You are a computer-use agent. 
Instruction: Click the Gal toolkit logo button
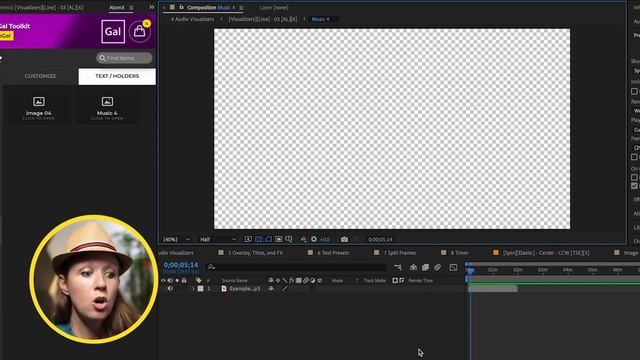point(113,31)
